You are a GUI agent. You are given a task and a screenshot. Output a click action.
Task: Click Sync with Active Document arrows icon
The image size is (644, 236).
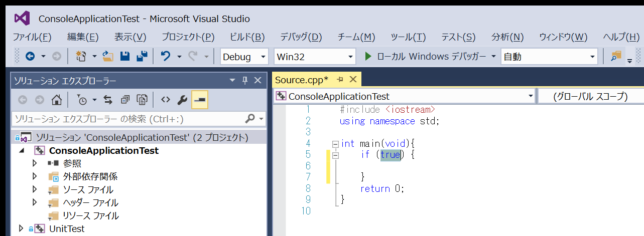108,100
